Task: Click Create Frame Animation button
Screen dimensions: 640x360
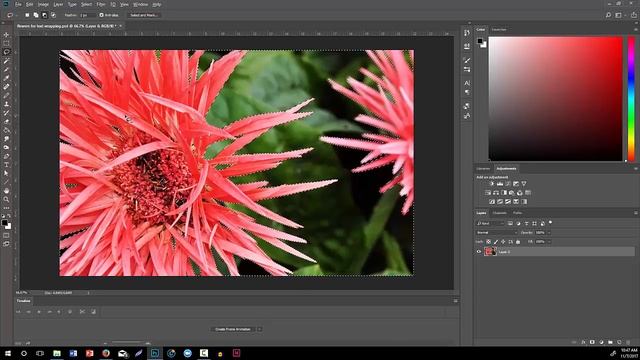Action: click(233, 329)
